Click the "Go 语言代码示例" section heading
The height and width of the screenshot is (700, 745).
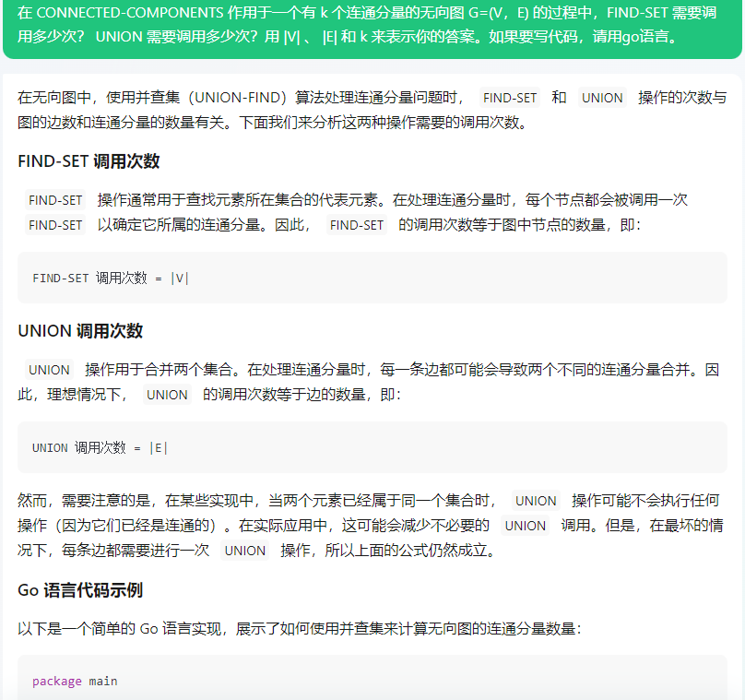80,590
